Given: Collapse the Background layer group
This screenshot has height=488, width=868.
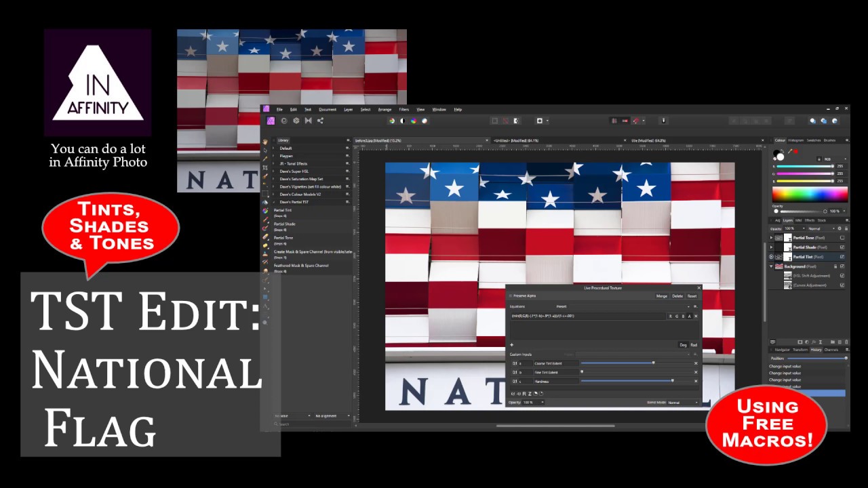Looking at the screenshot, I should 772,266.
